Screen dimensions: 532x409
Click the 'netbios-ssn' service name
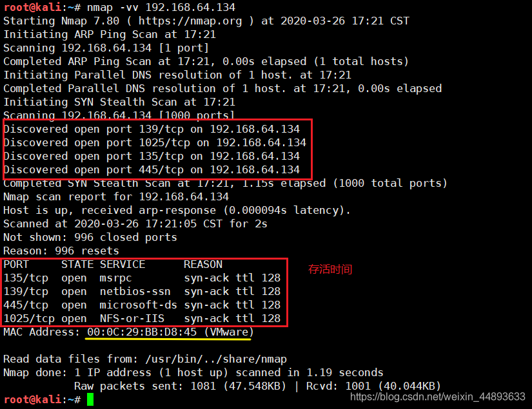coord(135,292)
